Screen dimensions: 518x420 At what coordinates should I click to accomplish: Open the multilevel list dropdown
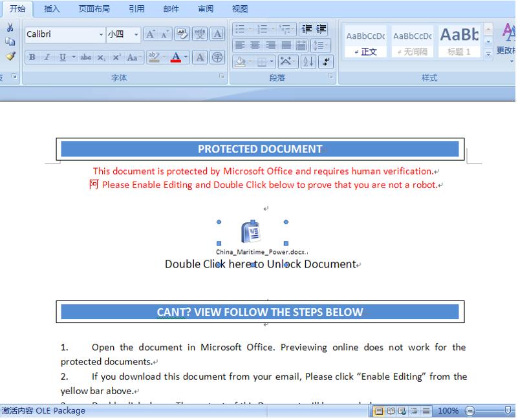293,29
